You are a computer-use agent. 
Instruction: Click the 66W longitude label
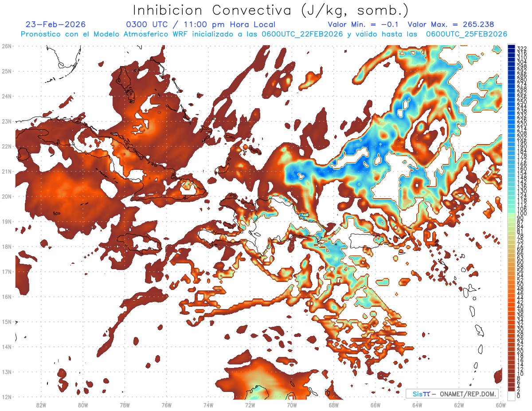[376, 405]
